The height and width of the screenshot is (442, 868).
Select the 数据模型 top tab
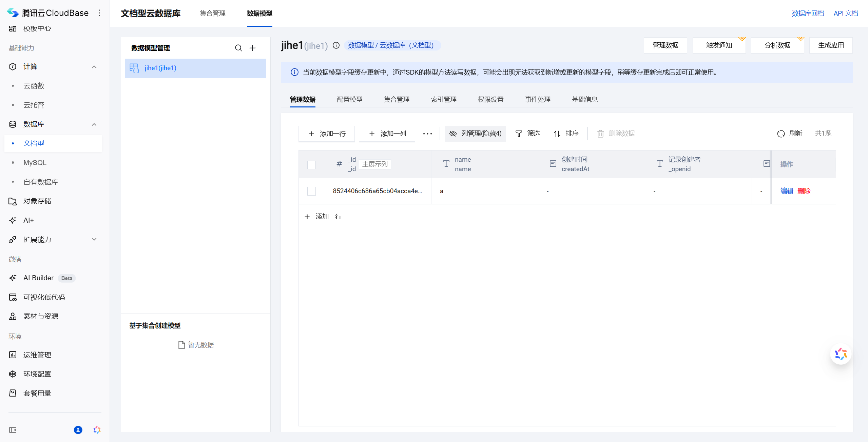point(259,13)
